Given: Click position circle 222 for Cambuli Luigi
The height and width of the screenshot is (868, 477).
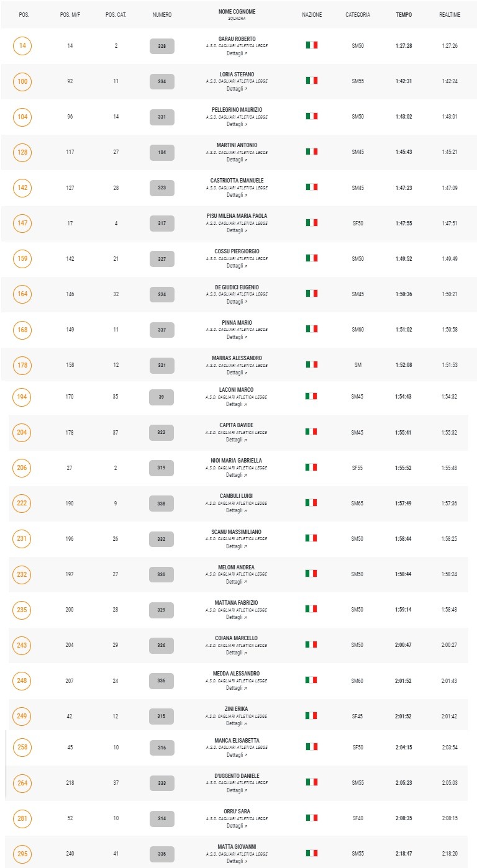Looking at the screenshot, I should (22, 503).
